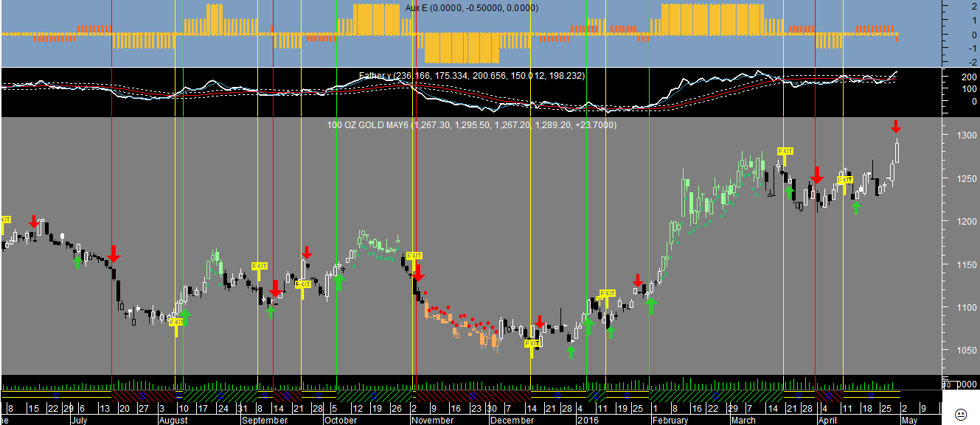This screenshot has width=980, height=425.
Task: Select the Aux E indicator title
Action: coord(471,7)
